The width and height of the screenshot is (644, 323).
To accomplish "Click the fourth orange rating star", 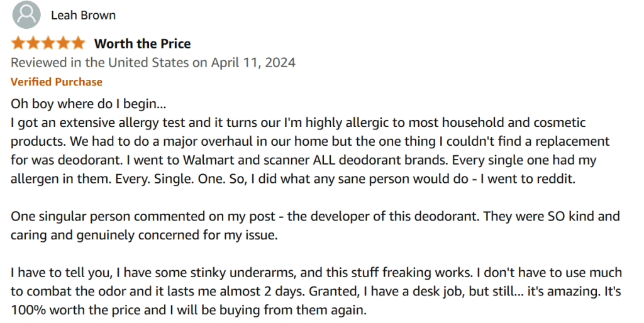I will tap(63, 43).
